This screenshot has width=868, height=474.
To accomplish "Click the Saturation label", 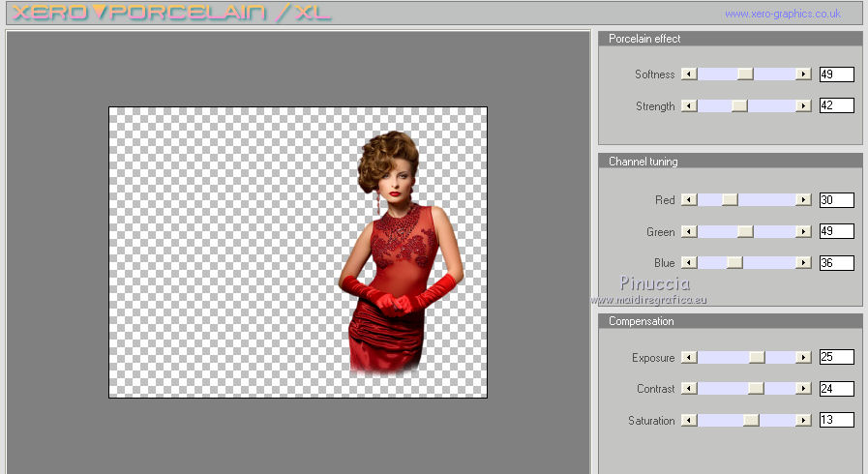I will (651, 421).
